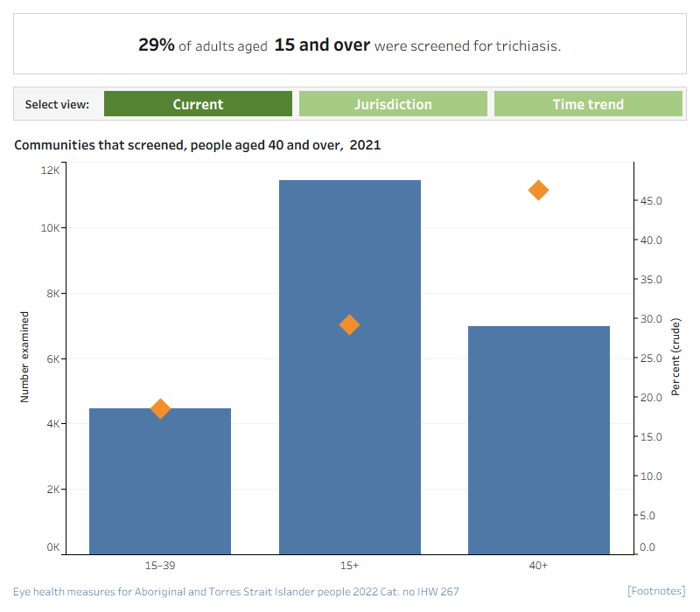
Task: Click the 'Number examined' axis title
Action: click(x=24, y=357)
